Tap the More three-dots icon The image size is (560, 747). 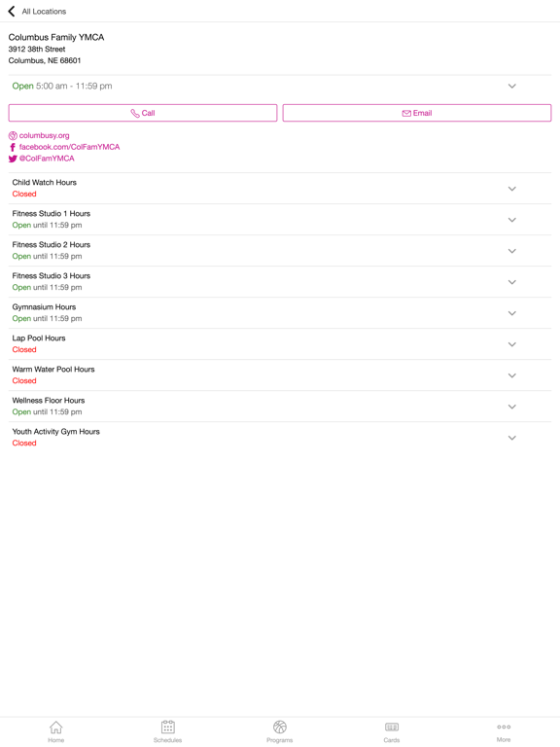[504, 727]
